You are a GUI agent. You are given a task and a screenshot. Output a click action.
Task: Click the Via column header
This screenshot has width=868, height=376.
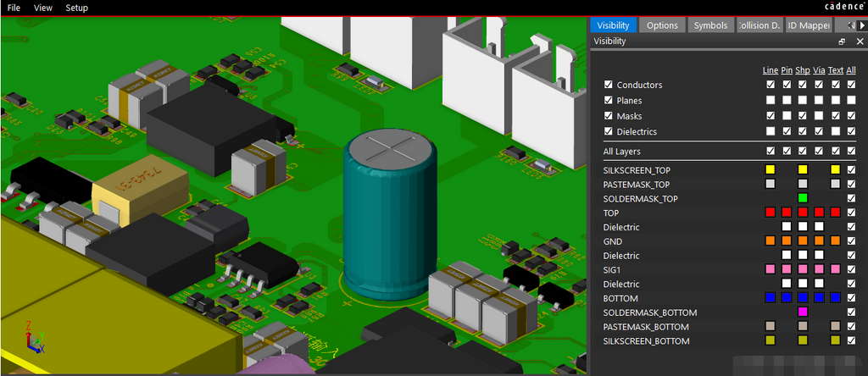tap(818, 69)
